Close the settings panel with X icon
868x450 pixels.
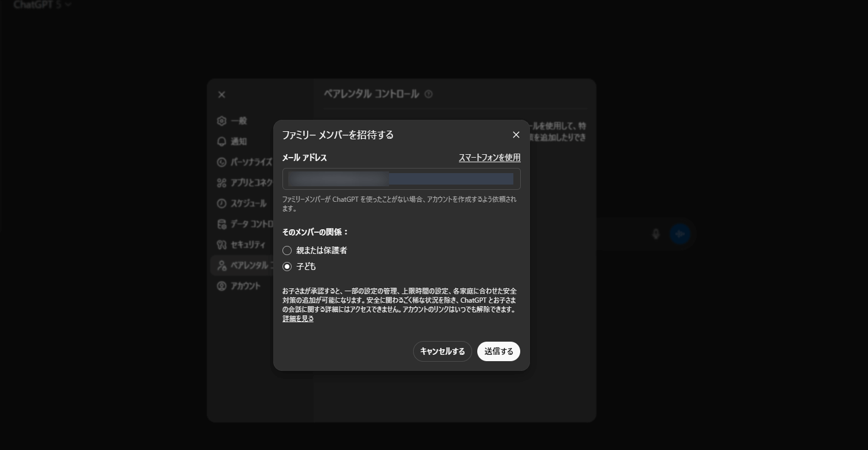point(222,95)
